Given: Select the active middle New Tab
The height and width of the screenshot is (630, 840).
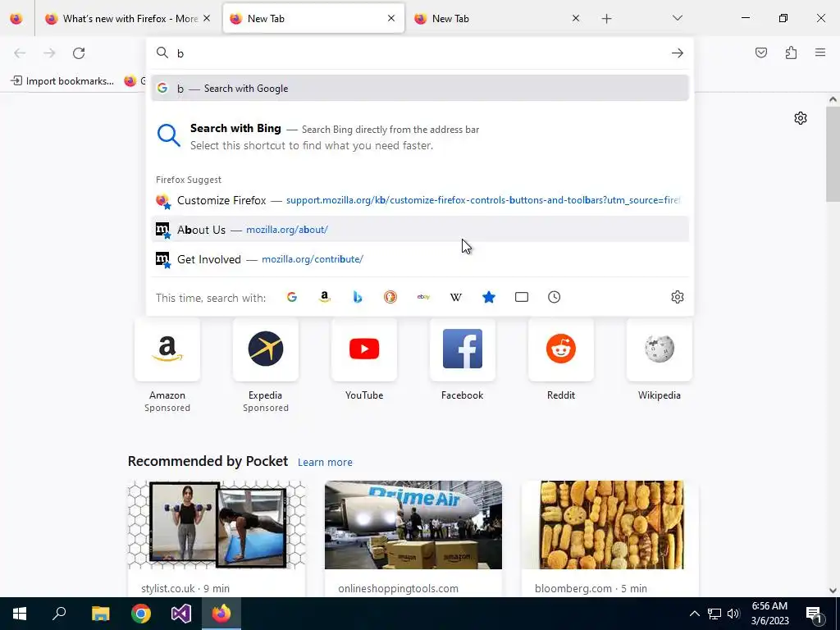Looking at the screenshot, I should (313, 19).
